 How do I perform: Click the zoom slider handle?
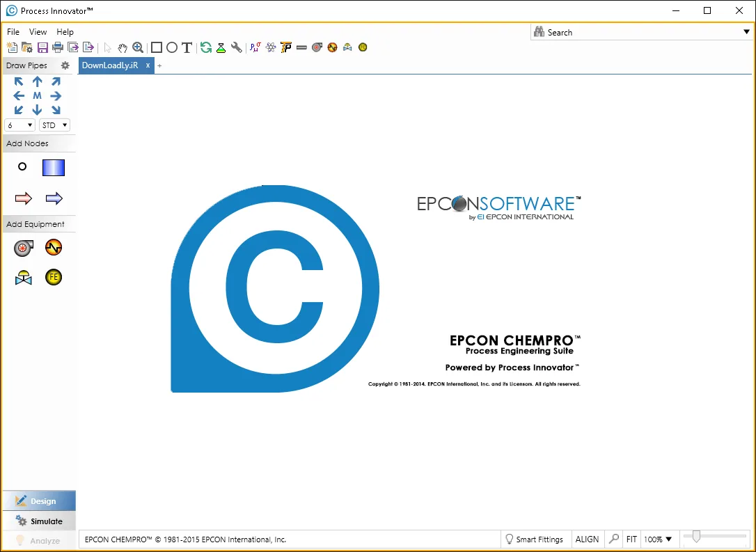tap(695, 537)
